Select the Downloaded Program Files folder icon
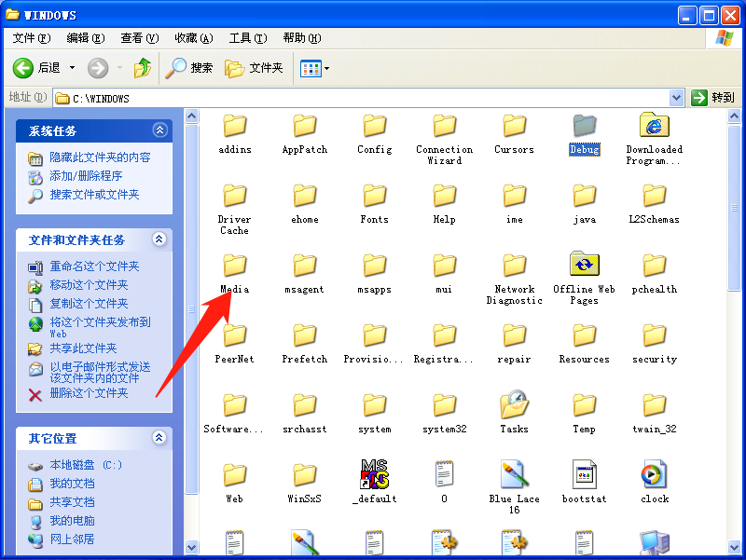The width and height of the screenshot is (746, 560). point(655,125)
